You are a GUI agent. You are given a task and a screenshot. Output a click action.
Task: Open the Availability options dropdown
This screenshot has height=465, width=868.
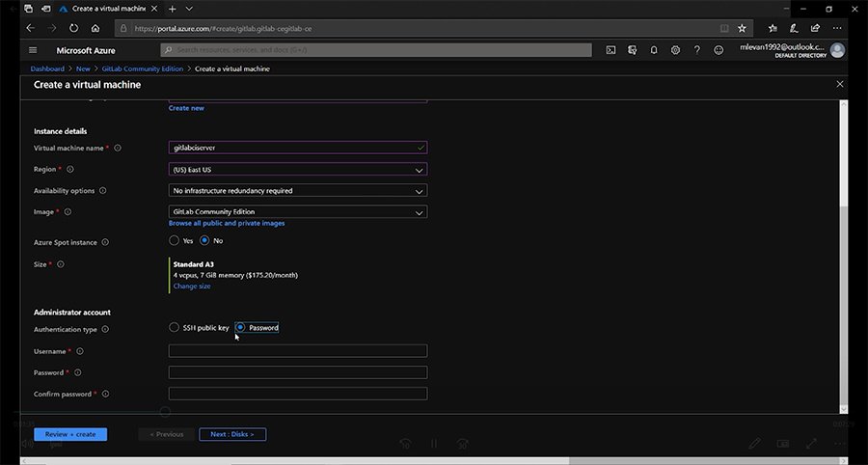click(x=297, y=191)
